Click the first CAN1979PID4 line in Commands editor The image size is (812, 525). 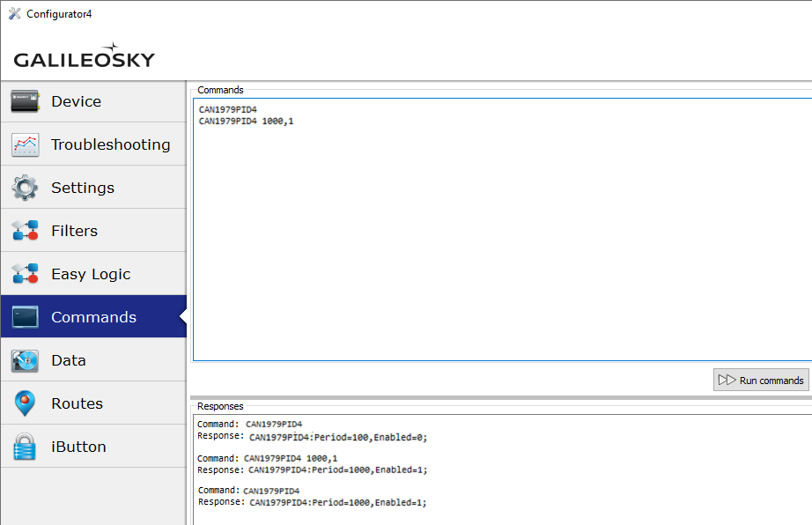[227, 109]
